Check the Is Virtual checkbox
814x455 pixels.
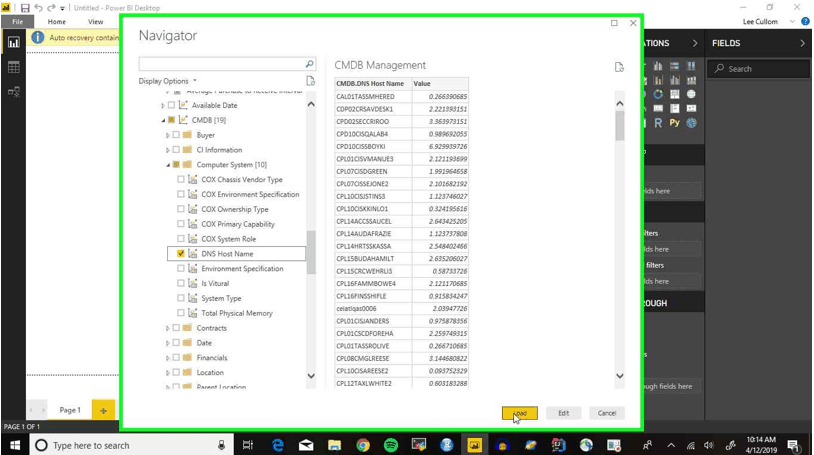coord(181,283)
